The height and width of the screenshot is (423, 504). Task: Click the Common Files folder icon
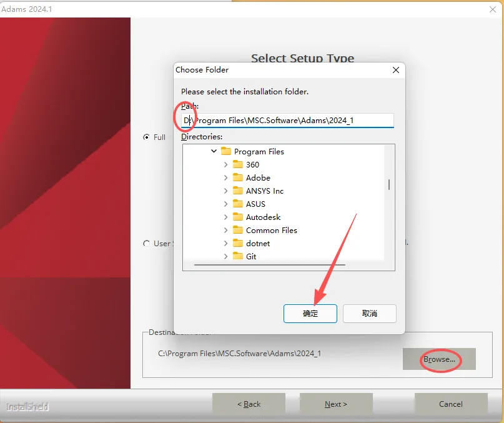click(238, 230)
